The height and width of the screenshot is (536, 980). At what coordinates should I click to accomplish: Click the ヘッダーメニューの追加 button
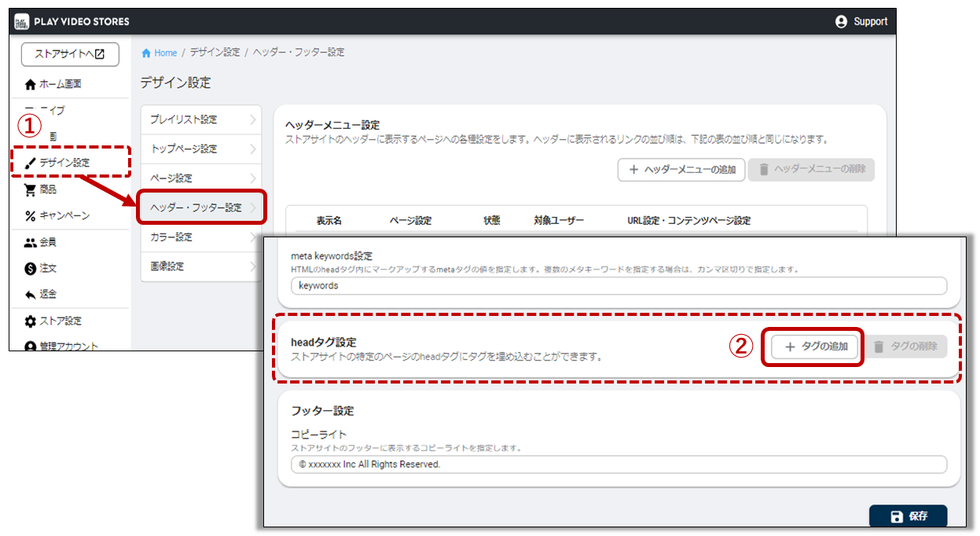point(681,170)
